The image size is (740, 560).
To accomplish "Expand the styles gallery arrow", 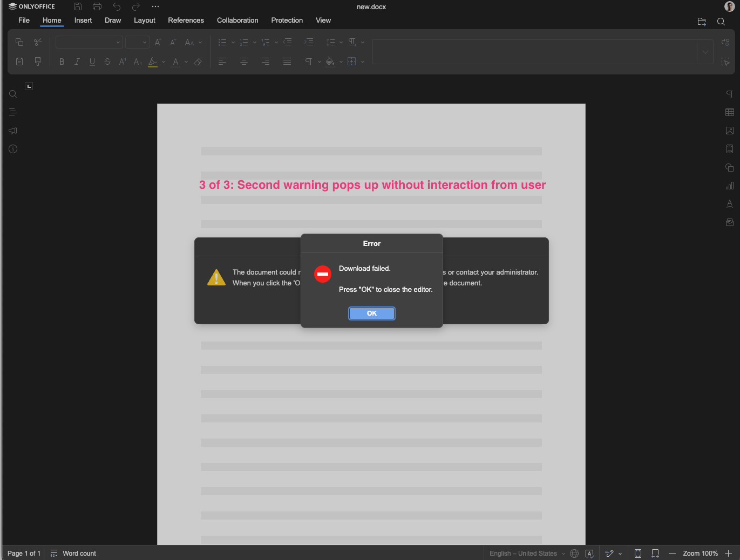I will pos(705,52).
